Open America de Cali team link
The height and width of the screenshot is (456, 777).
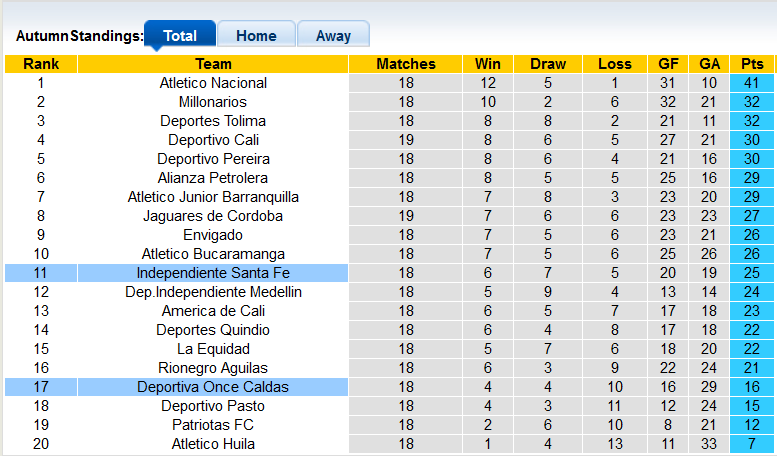coord(213,311)
